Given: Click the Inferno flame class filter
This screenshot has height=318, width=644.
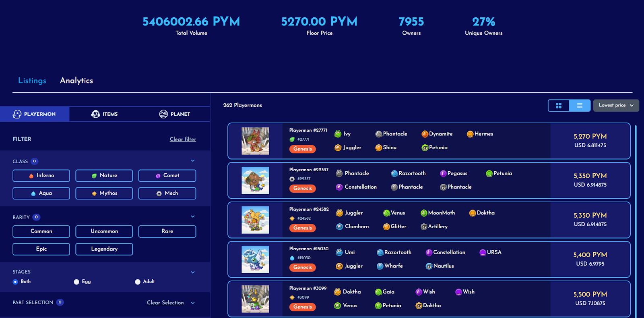Looking at the screenshot, I should (41, 176).
